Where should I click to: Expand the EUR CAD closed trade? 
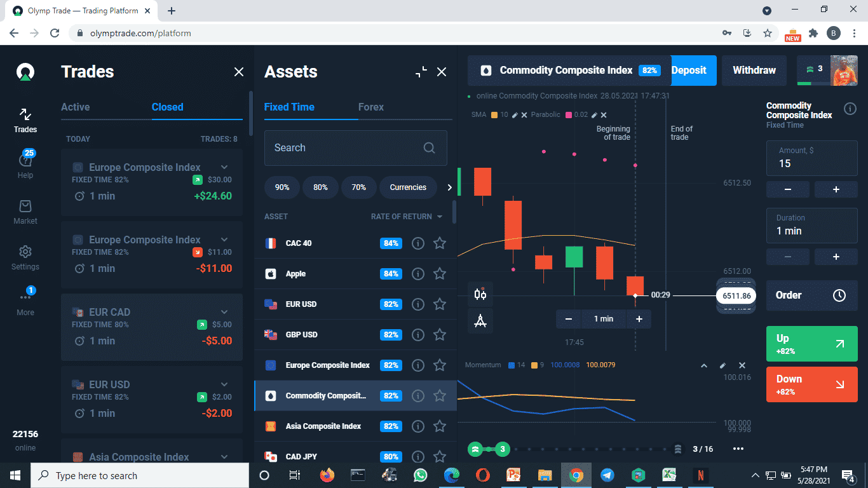(x=224, y=312)
